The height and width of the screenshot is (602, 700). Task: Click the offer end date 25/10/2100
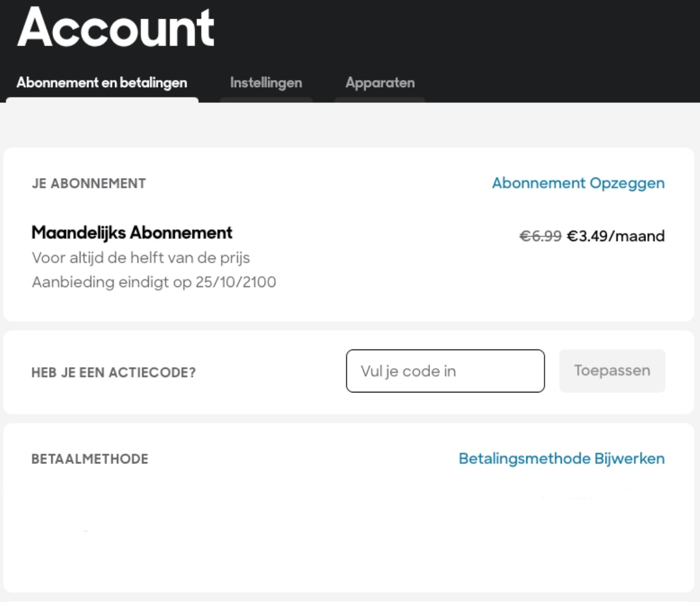point(153,282)
